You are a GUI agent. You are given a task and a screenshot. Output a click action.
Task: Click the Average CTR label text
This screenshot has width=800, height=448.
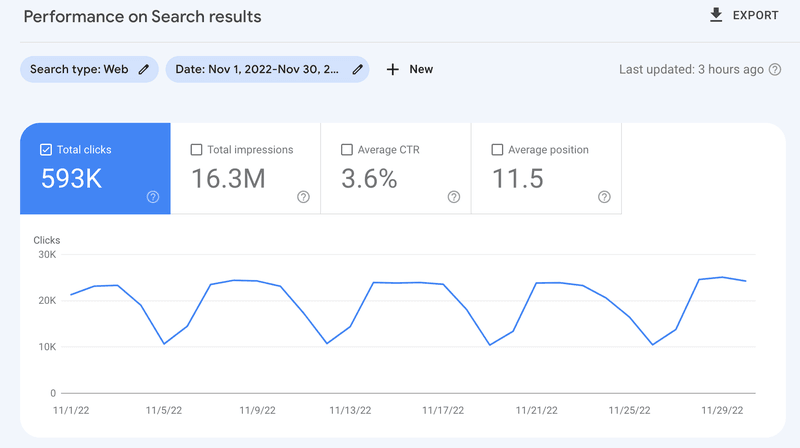pyautogui.click(x=388, y=150)
